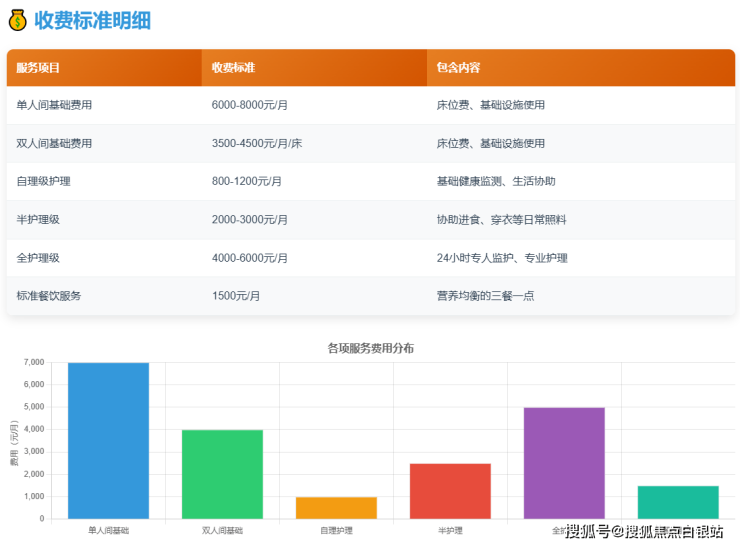Click the blue 单人间基础 bar
This screenshot has height=547, width=740.
click(x=108, y=440)
